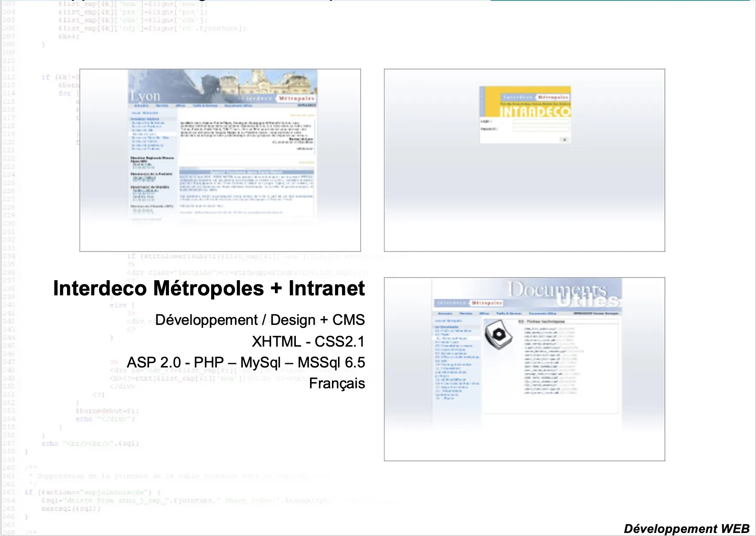Open the Lyon website screenshot thumbnail
Screen dimensions: 756x536
click(220, 160)
